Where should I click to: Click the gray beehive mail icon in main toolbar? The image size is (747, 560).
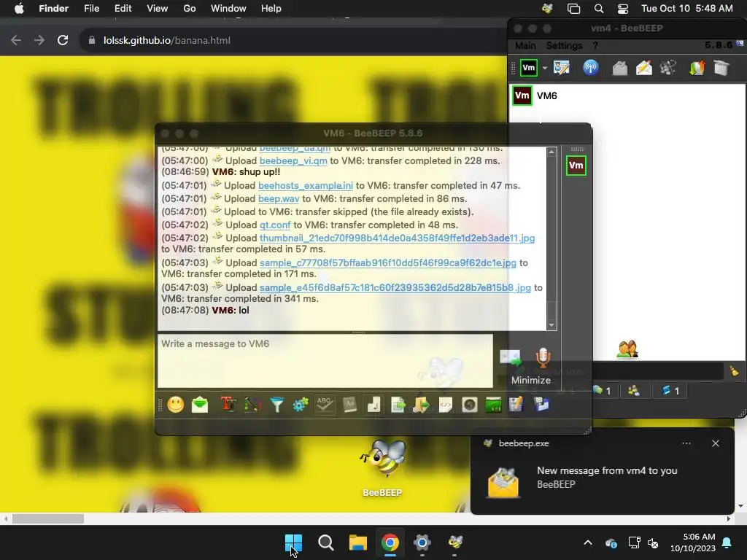(x=620, y=68)
